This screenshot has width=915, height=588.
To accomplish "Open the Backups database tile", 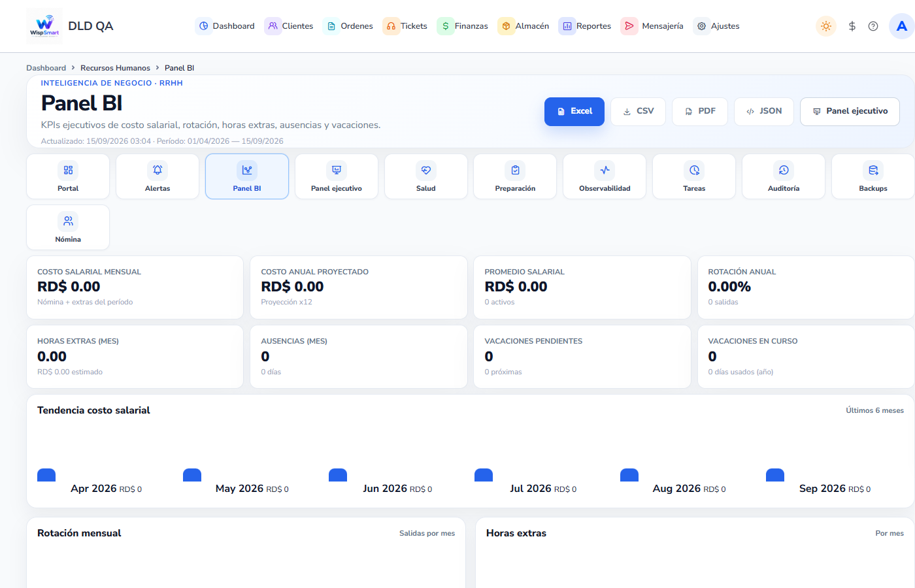I will (x=873, y=176).
